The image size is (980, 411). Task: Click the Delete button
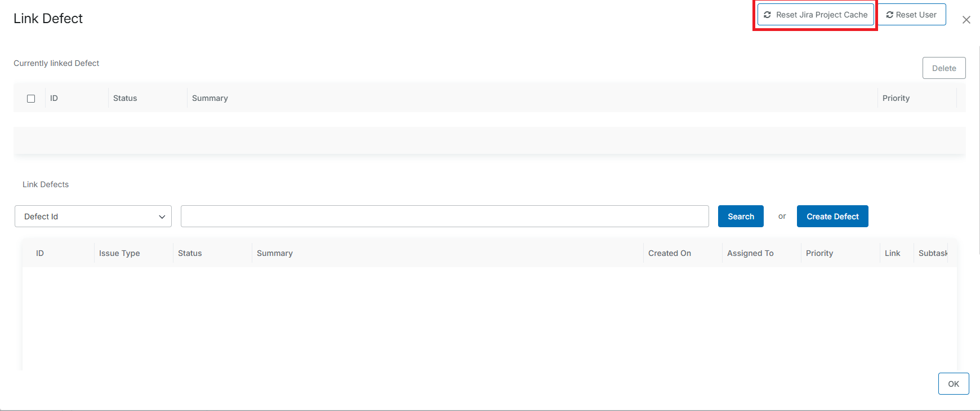[943, 68]
